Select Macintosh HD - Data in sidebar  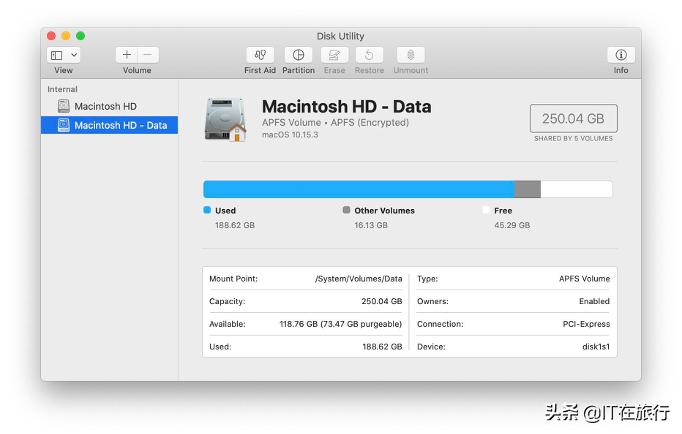(110, 125)
